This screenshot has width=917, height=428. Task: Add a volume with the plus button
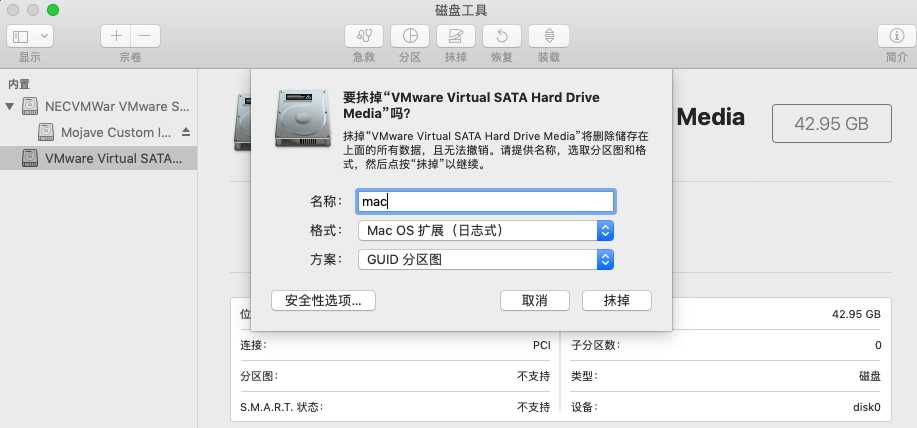[116, 36]
